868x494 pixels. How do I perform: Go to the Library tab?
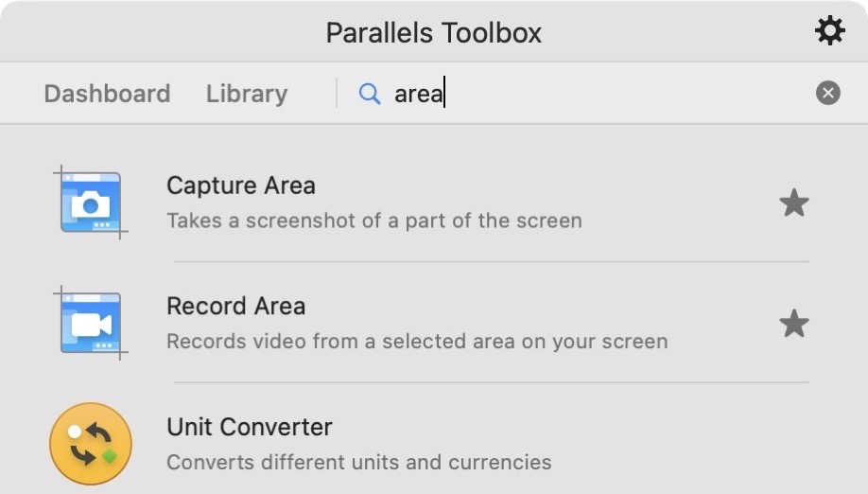coord(247,94)
